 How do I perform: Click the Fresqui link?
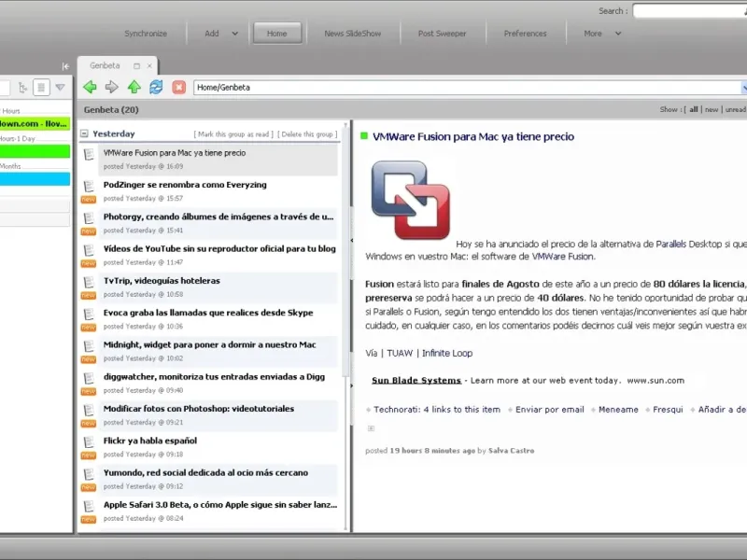point(668,410)
